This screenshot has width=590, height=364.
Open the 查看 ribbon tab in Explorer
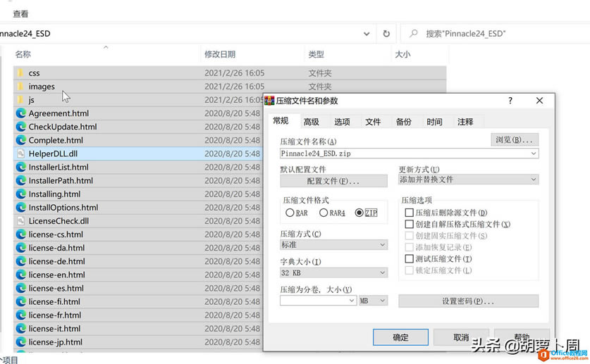(20, 14)
